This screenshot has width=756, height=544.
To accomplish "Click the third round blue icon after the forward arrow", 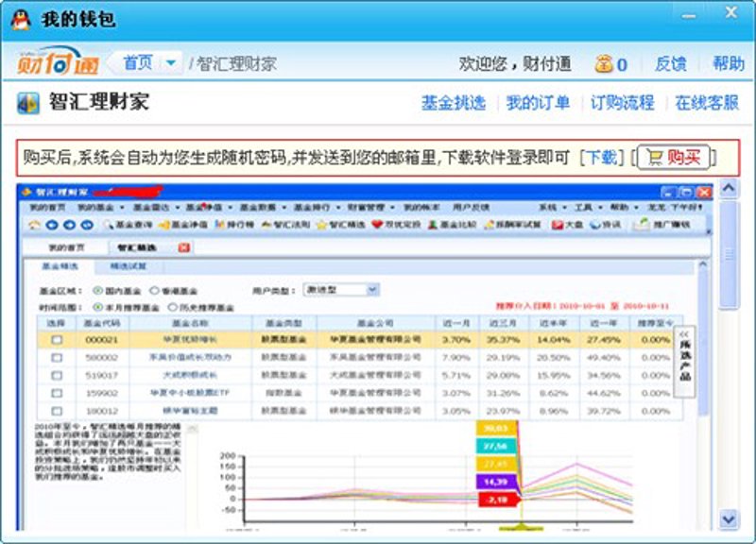I will pyautogui.click(x=87, y=225).
